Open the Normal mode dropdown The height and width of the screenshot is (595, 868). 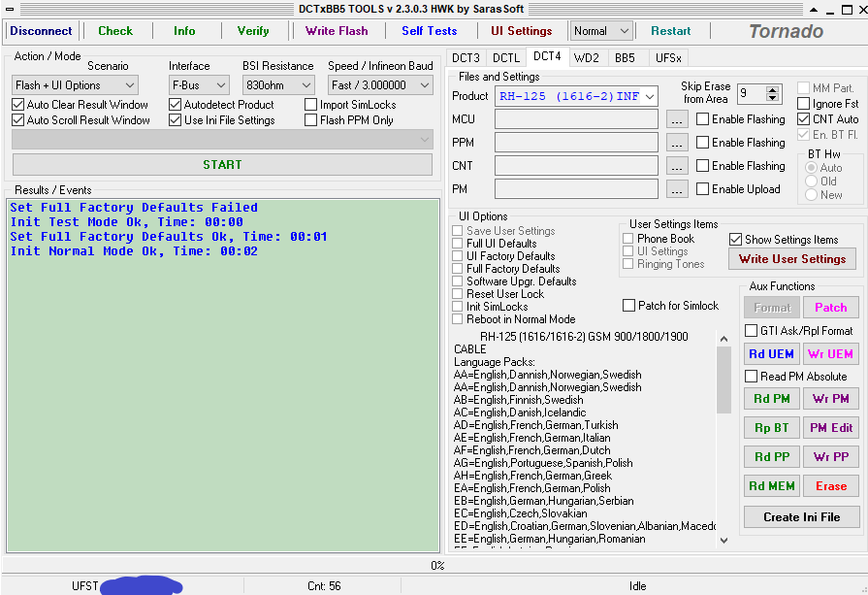601,31
